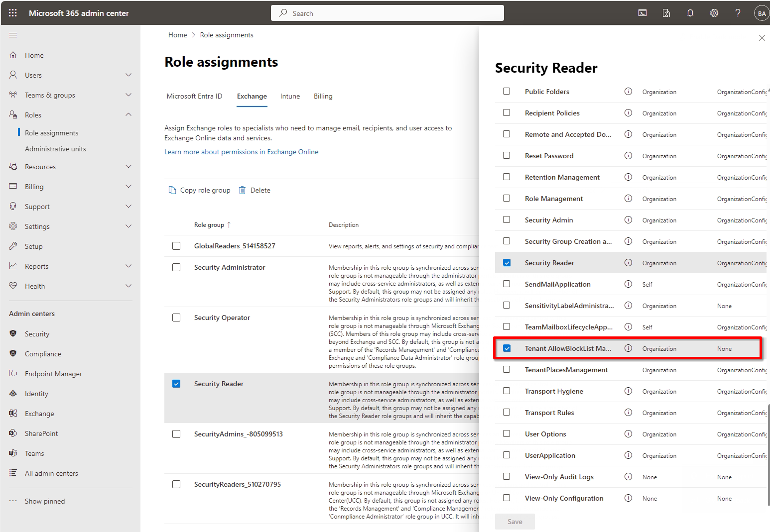This screenshot has width=770, height=532.
Task: Expand the Billing navigation section
Action: [x=128, y=187]
